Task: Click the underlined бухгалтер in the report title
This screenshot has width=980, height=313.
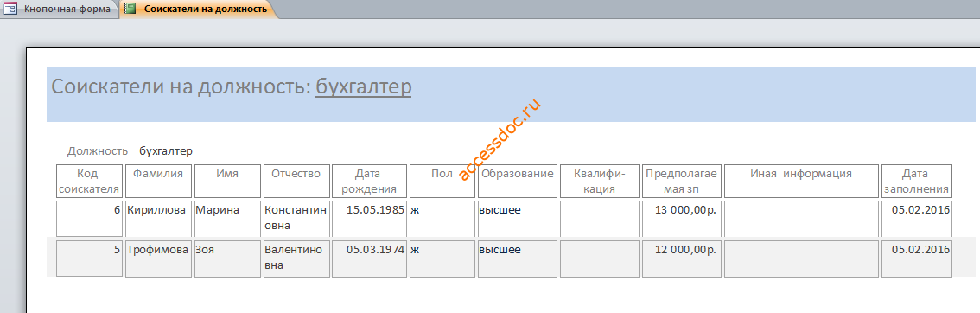Action: click(x=364, y=86)
